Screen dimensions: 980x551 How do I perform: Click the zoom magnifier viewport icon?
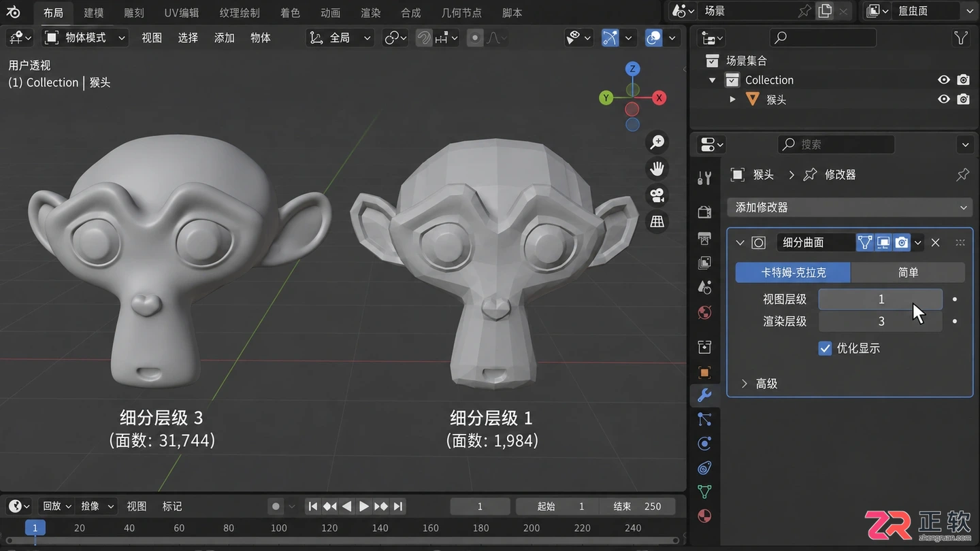(657, 142)
